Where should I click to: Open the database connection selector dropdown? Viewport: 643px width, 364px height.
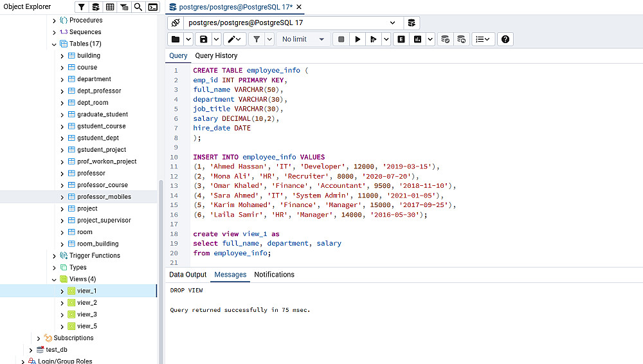(392, 23)
